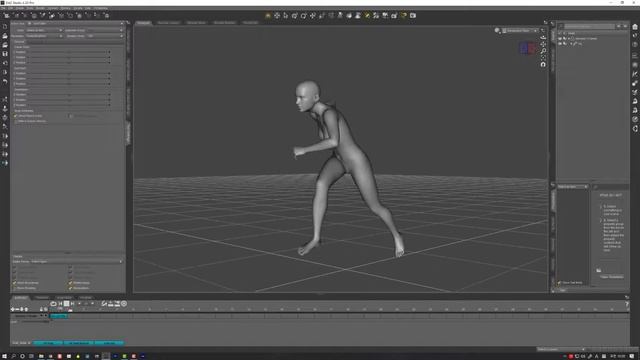
Task: Click the circular reset view viewport control
Action: click(x=543, y=64)
